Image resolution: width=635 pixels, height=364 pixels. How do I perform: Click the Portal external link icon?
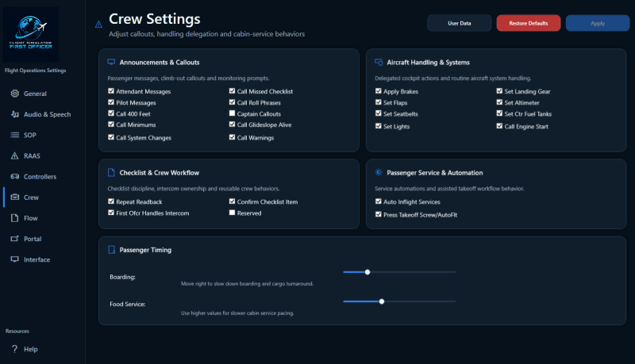pyautogui.click(x=14, y=239)
